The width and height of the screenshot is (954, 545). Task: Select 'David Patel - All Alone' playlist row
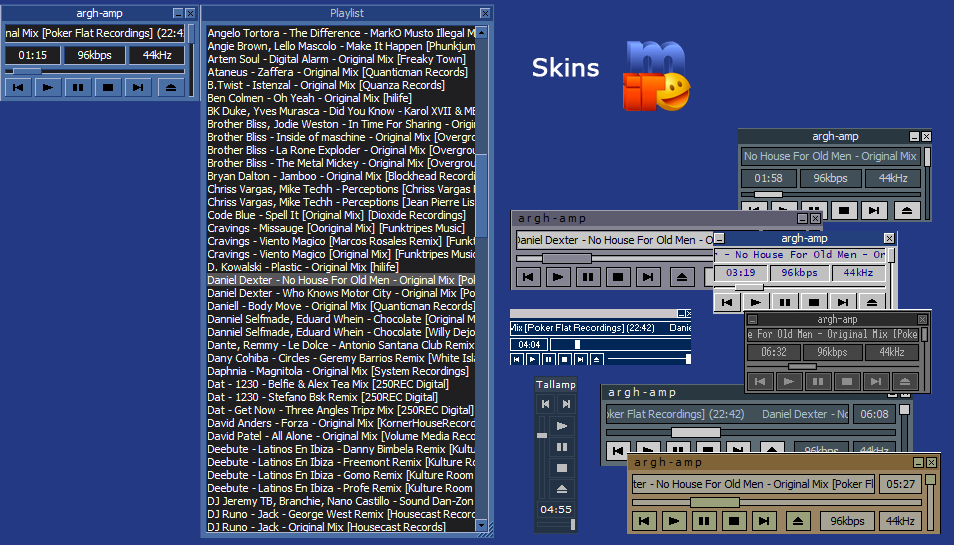pos(341,436)
